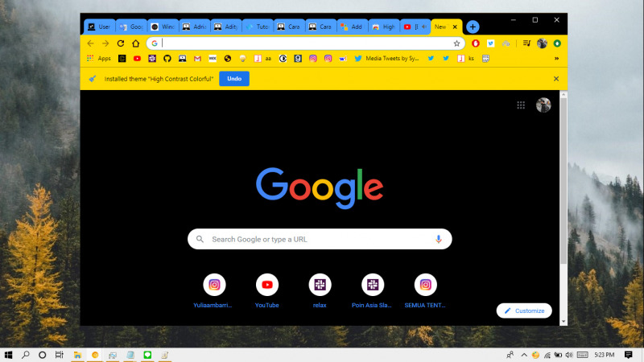Viewport: 644px width, 362px height.
Task: Open Google account avatar on page
Action: (543, 105)
